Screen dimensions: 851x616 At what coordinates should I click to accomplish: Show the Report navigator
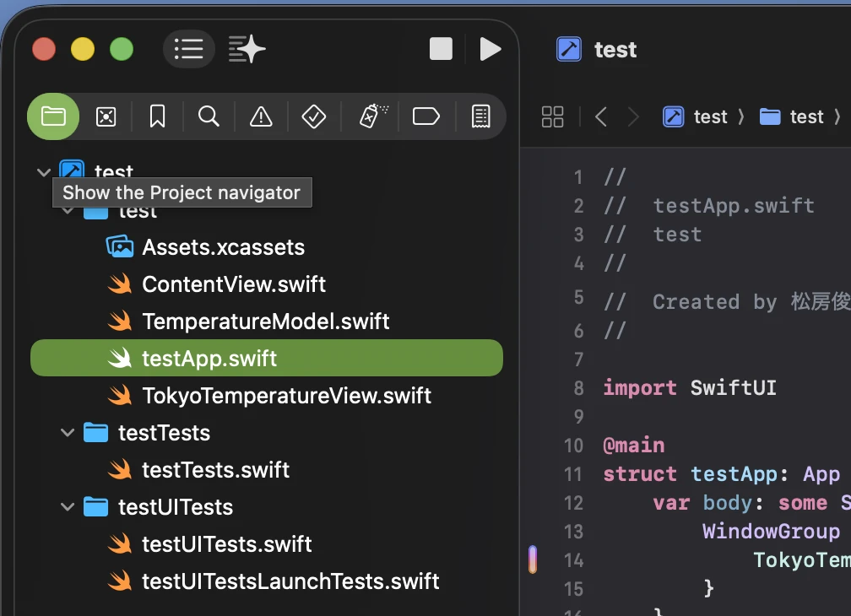(480, 116)
